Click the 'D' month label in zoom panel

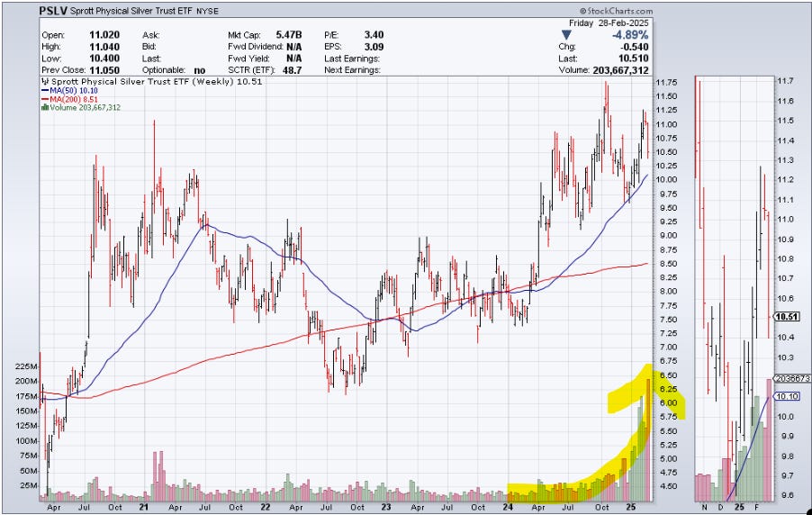[x=720, y=507]
